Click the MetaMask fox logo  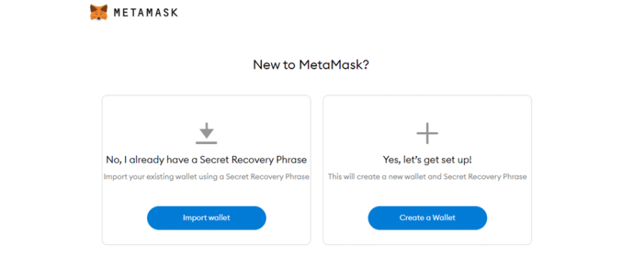click(99, 12)
